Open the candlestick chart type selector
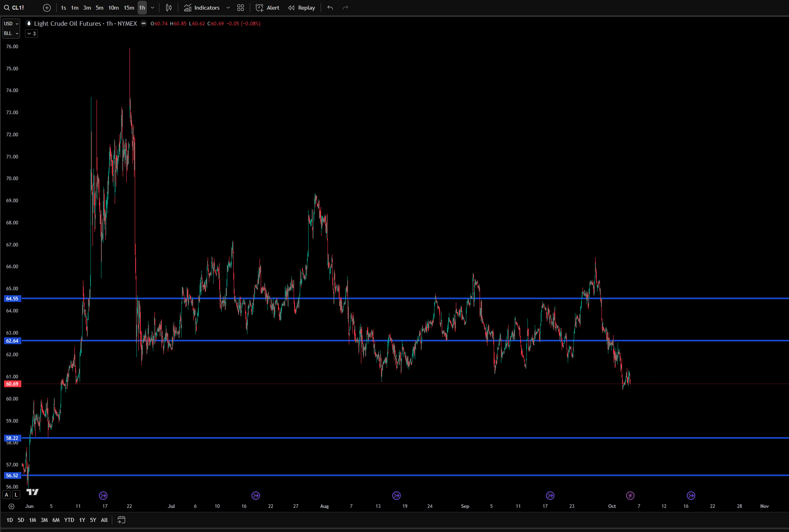The width and height of the screenshot is (789, 532). [169, 8]
